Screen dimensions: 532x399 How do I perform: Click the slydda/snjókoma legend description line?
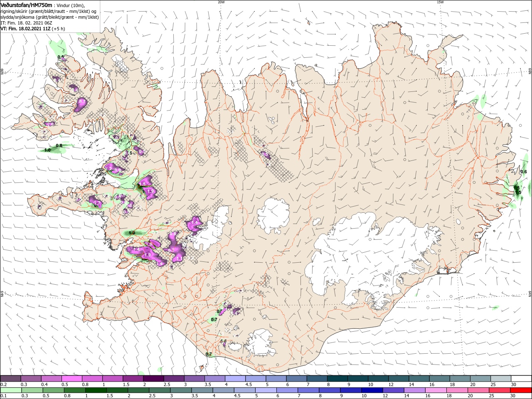pyautogui.click(x=49, y=17)
